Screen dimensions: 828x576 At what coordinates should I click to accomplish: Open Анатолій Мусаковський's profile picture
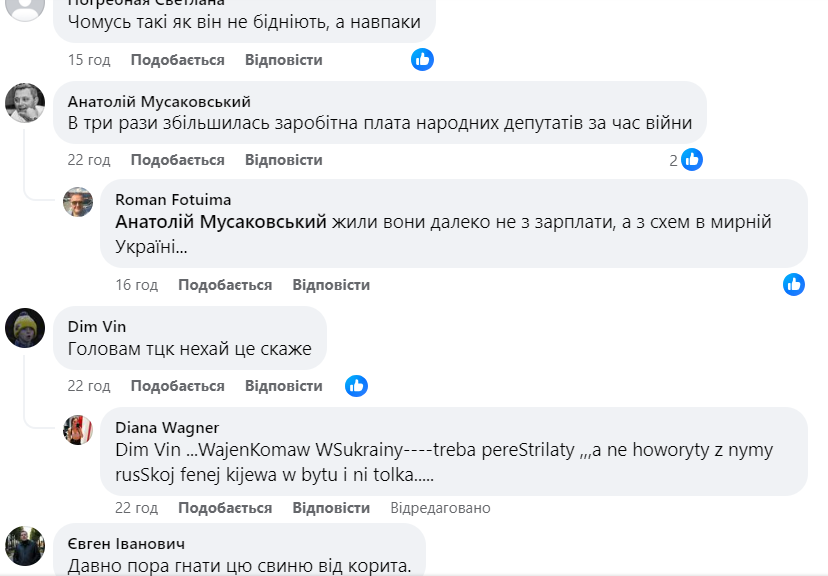(x=25, y=102)
